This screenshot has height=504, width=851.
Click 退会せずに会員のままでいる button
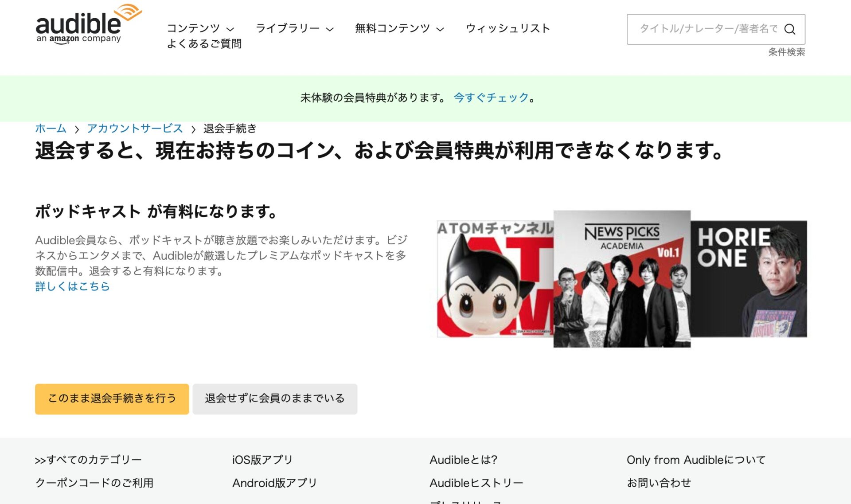coord(275,399)
